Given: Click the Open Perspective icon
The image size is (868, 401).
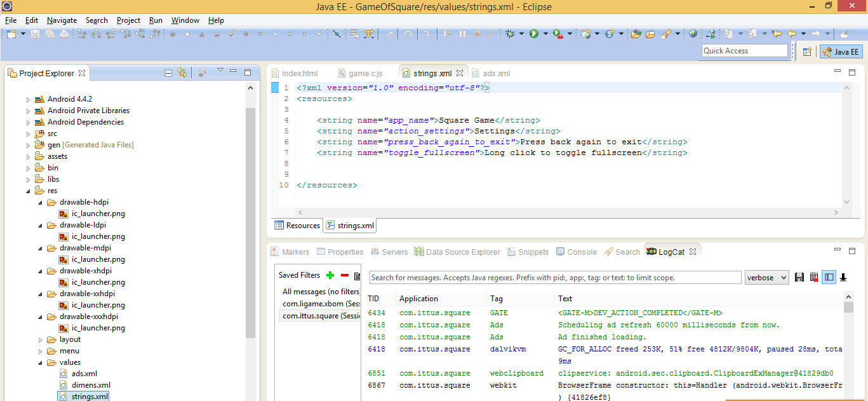Looking at the screenshot, I should [808, 52].
